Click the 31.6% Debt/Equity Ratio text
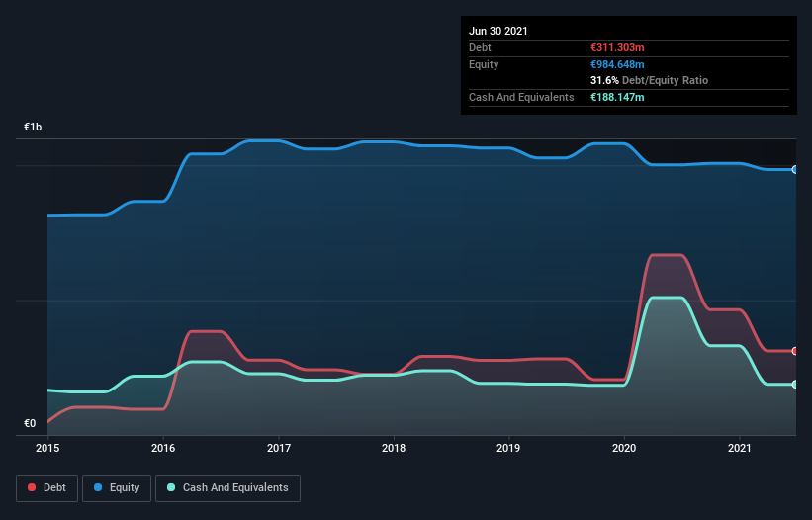This screenshot has height=520, width=812. (650, 80)
